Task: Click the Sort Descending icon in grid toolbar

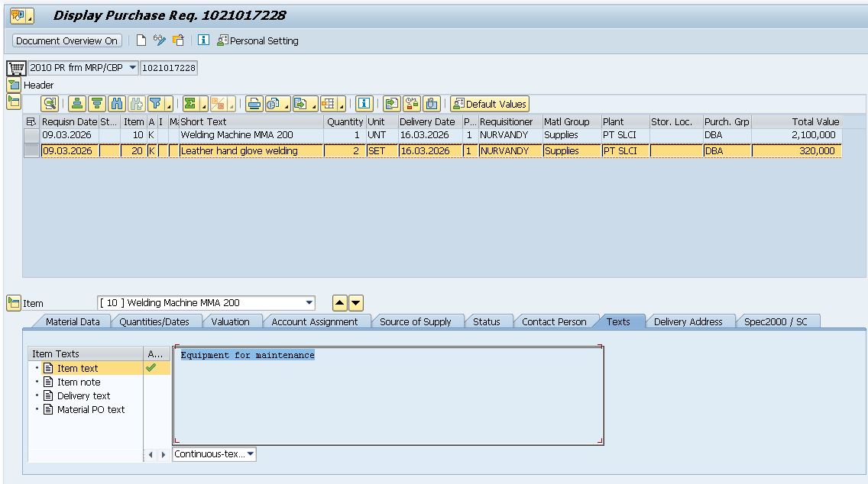Action: 96,104
